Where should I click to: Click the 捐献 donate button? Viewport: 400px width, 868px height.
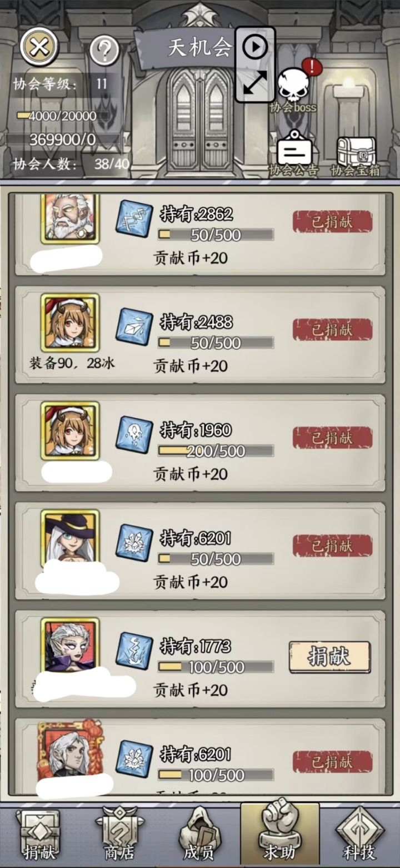tap(329, 657)
